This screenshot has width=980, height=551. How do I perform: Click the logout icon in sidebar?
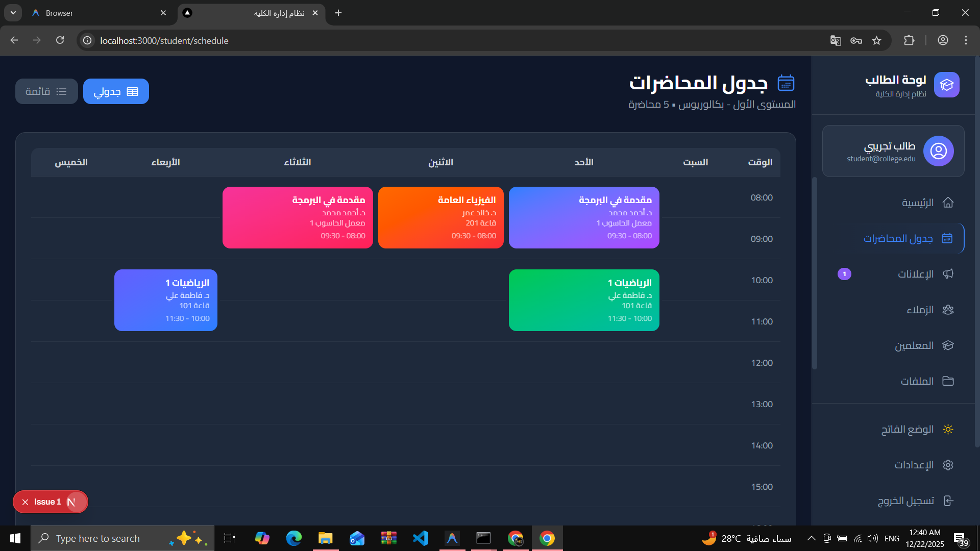[x=948, y=500]
